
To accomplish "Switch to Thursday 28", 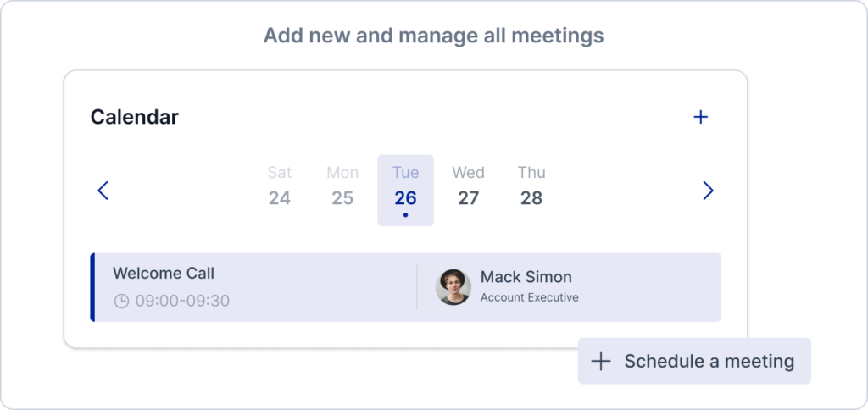I will 531,186.
